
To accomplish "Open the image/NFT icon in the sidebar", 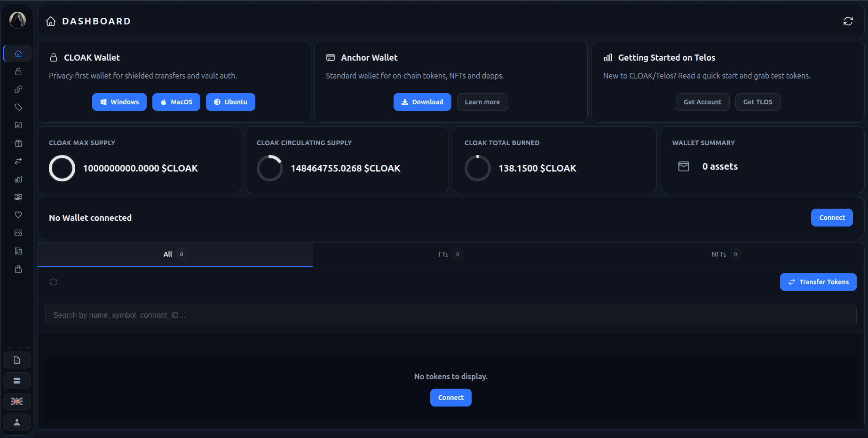I will click(18, 233).
